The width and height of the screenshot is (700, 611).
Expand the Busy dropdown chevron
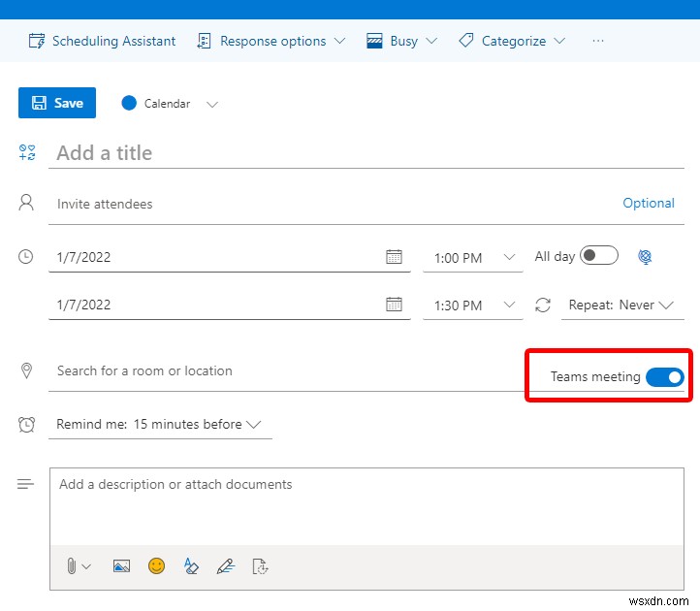coord(431,41)
